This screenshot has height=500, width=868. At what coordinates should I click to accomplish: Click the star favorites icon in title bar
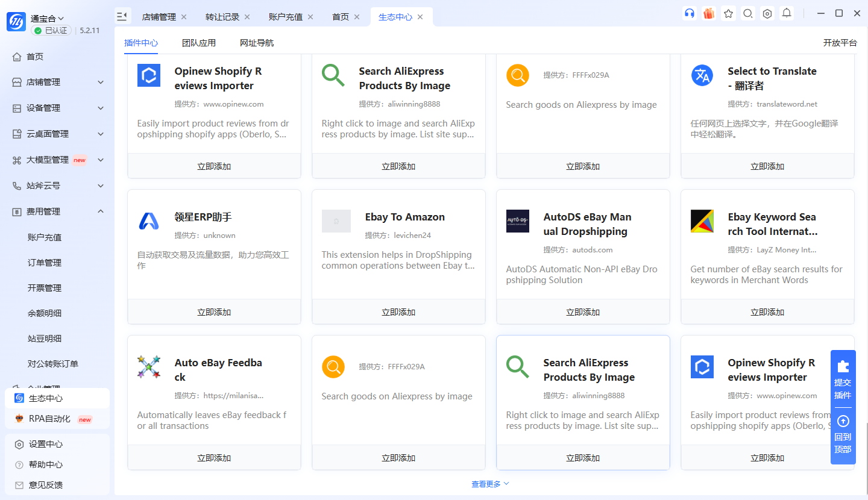(729, 13)
